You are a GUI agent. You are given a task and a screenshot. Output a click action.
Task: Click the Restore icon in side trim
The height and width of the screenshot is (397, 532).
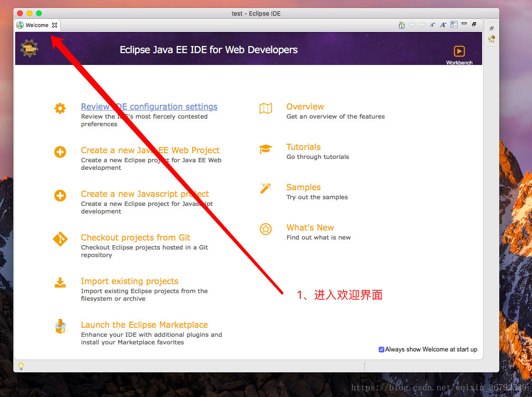tap(492, 28)
